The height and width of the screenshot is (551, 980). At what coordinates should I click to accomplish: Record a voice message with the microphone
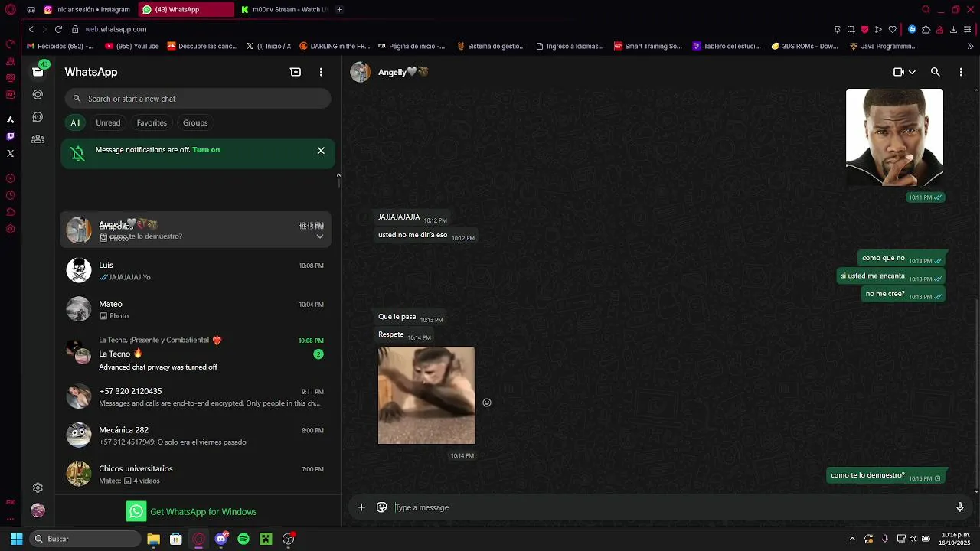[x=959, y=507]
